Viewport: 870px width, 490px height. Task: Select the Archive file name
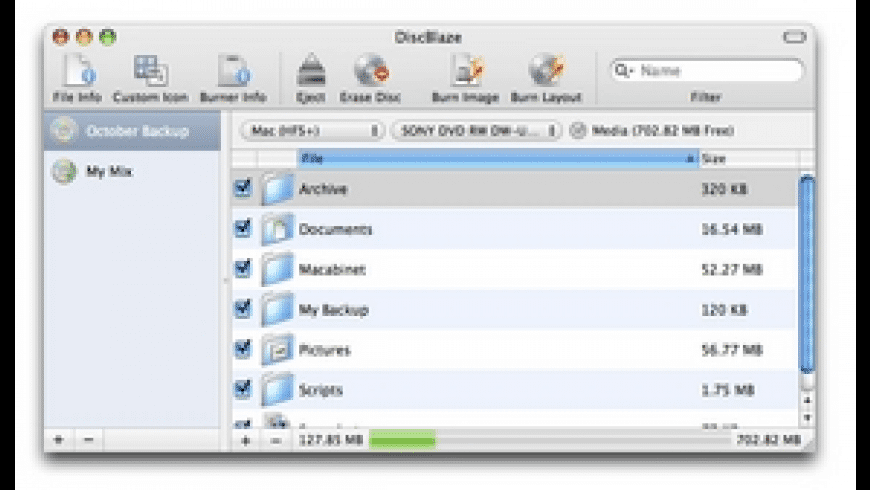(x=323, y=189)
